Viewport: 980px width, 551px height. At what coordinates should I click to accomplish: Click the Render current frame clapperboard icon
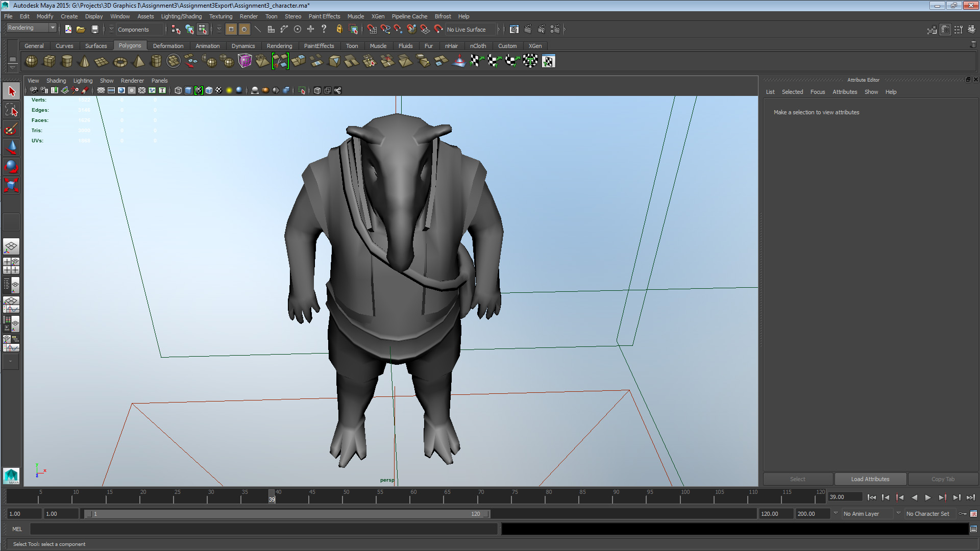528,29
